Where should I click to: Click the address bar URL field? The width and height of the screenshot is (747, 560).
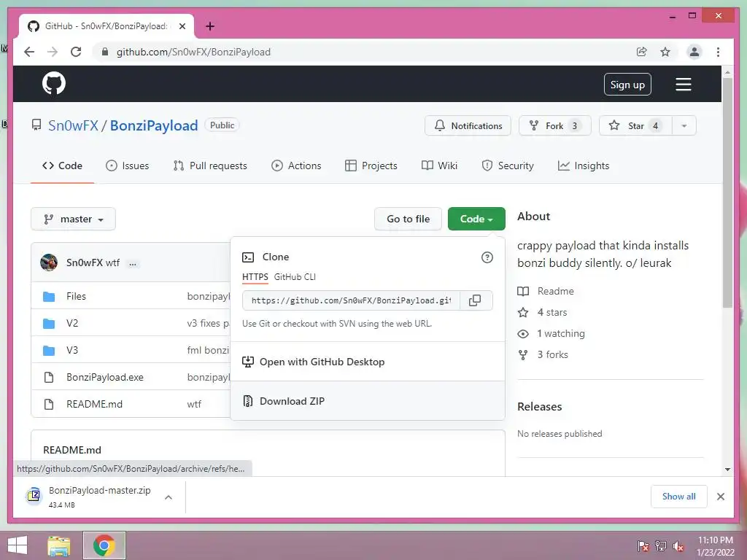[x=362, y=52]
